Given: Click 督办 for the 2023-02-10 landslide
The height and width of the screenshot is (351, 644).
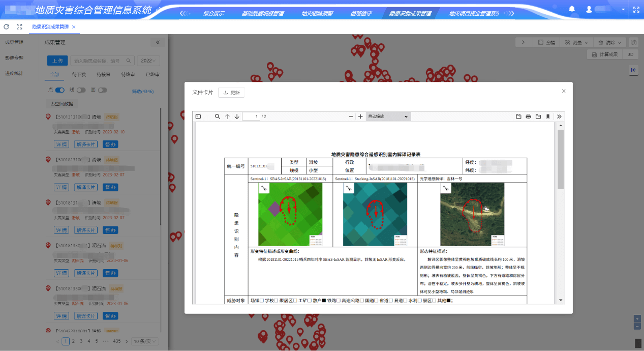Looking at the screenshot, I should [110, 144].
